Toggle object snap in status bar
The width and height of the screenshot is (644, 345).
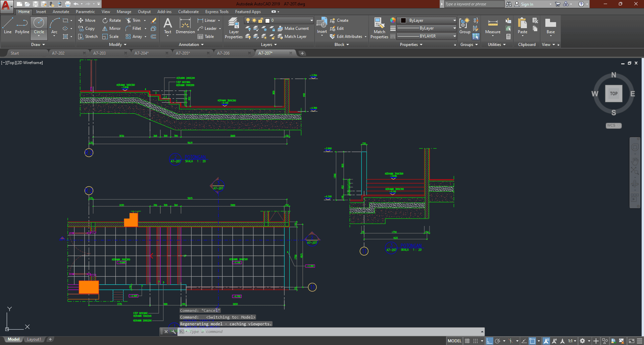tap(532, 341)
